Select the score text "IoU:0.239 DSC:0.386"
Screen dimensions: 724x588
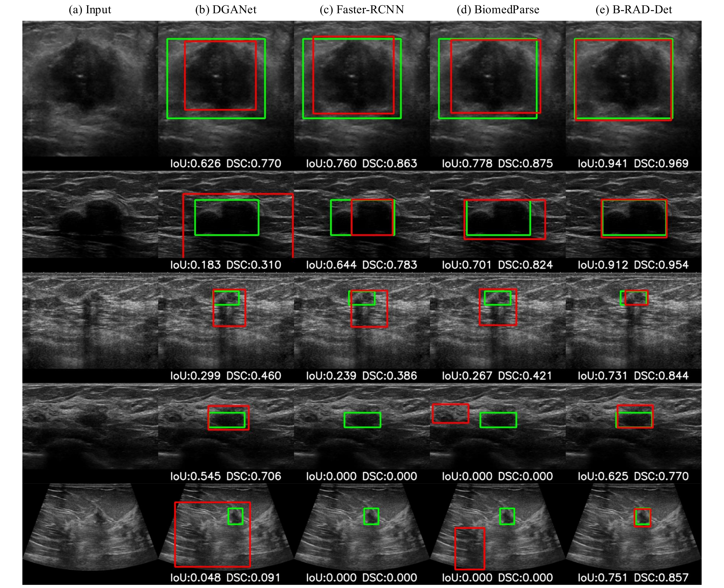(362, 376)
